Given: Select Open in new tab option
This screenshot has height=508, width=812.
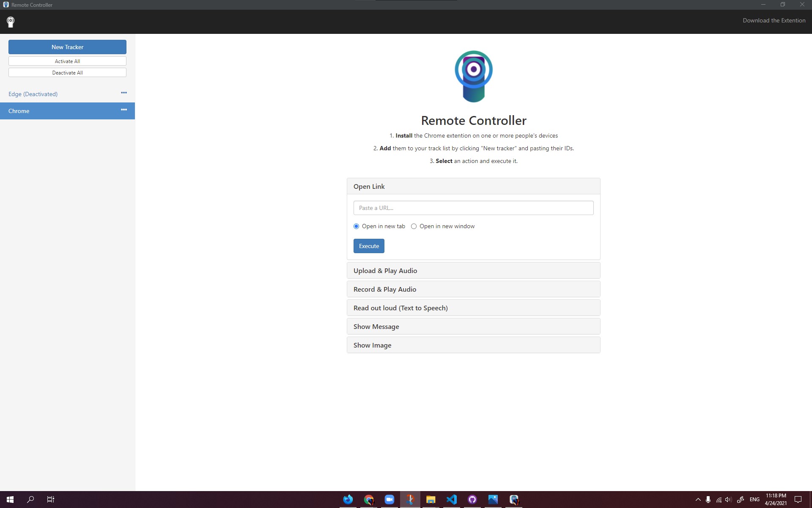Looking at the screenshot, I should (x=357, y=226).
